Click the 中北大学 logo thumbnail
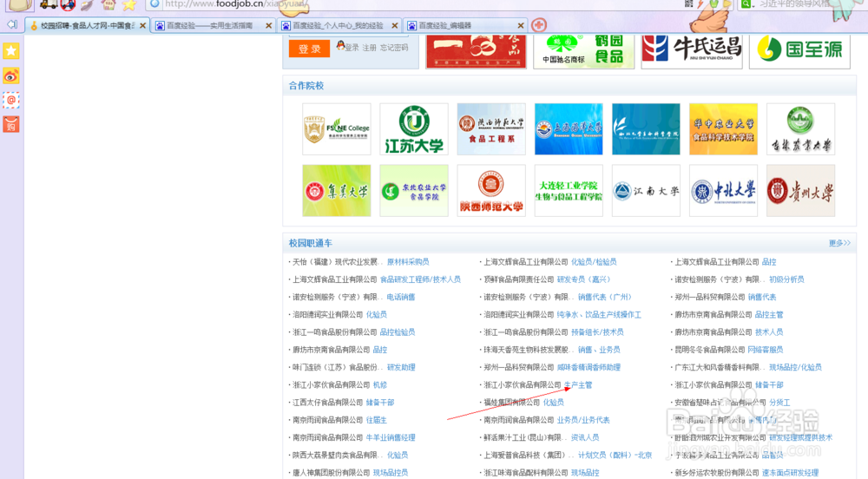 (724, 190)
